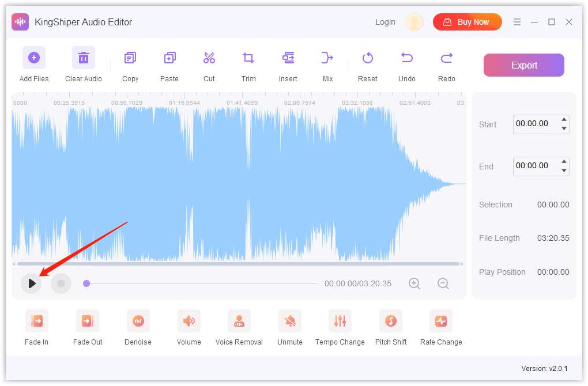Open the Insert audio tool
The height and width of the screenshot is (386, 588).
[288, 58]
